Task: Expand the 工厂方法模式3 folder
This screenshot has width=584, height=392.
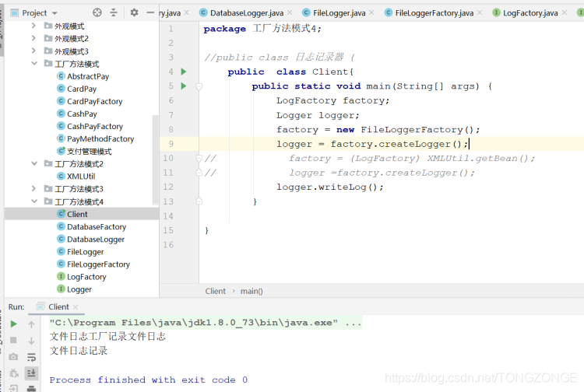Action: coord(34,188)
